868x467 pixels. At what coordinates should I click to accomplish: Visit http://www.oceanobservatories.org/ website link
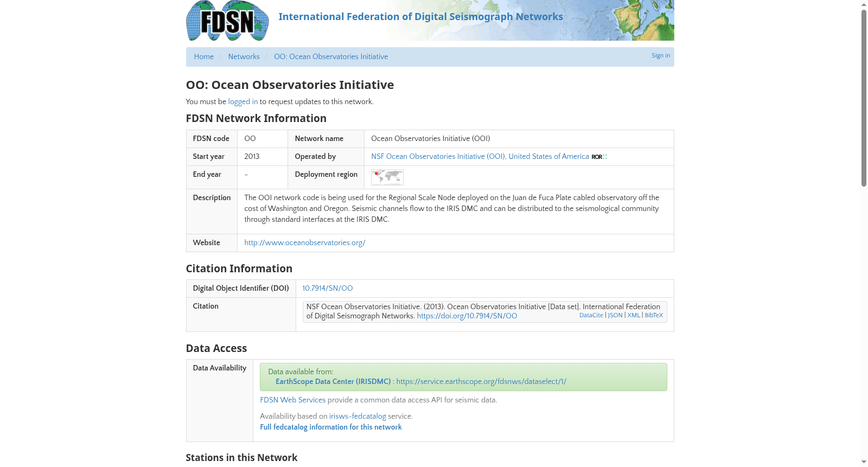point(305,242)
